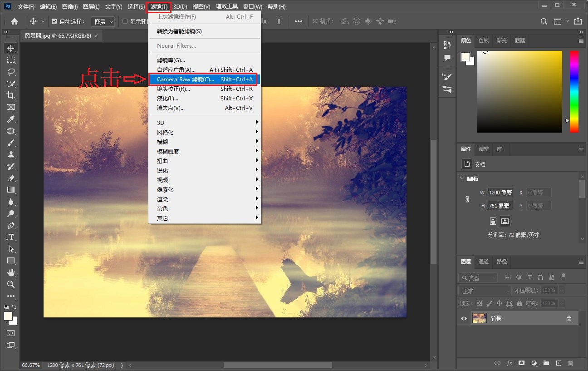Image resolution: width=588 pixels, height=371 pixels.
Task: Select the Lasso tool
Action: click(x=11, y=72)
